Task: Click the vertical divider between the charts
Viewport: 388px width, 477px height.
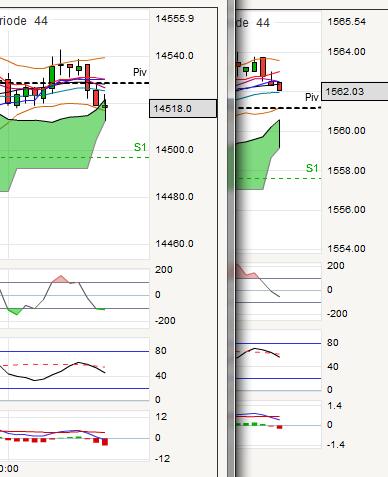Action: point(231,238)
